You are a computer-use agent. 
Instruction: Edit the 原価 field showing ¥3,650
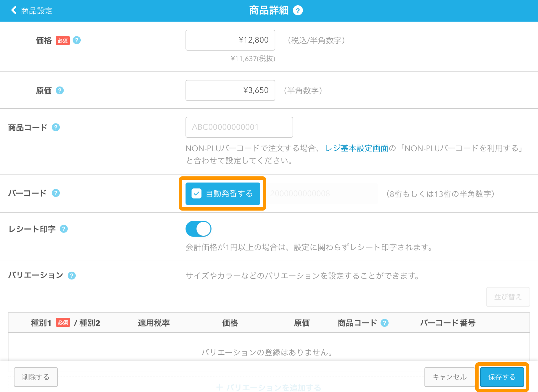[x=230, y=90]
